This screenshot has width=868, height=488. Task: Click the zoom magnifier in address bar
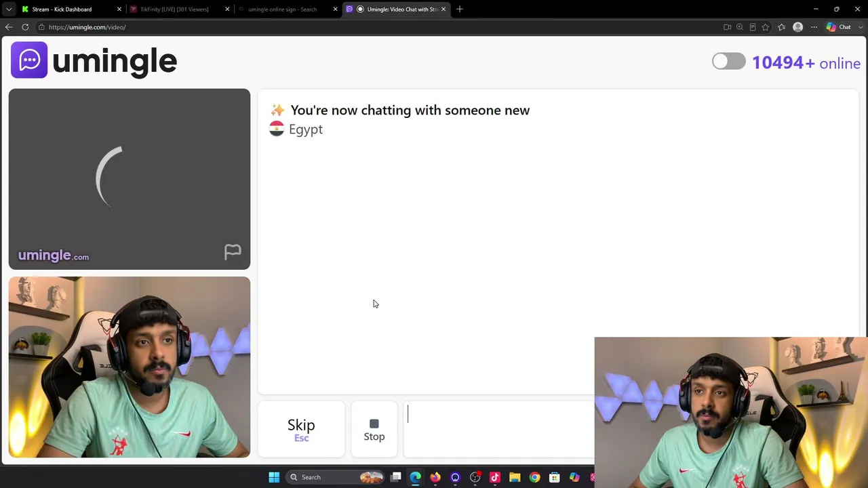[x=740, y=27]
